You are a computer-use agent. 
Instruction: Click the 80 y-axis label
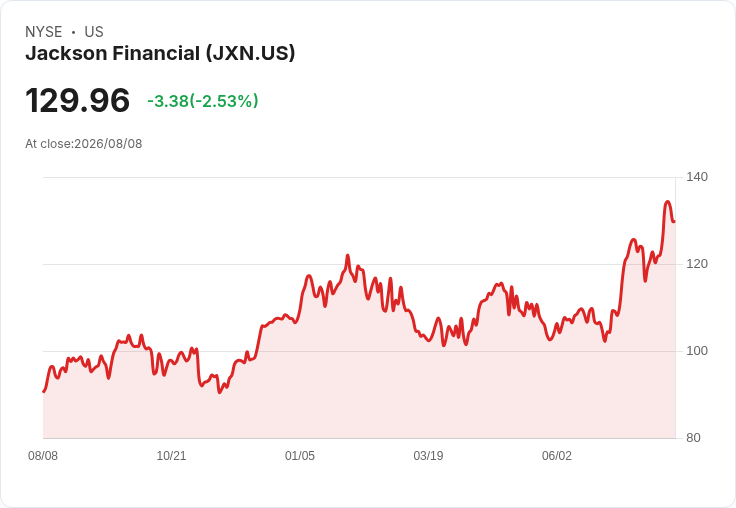(x=693, y=438)
